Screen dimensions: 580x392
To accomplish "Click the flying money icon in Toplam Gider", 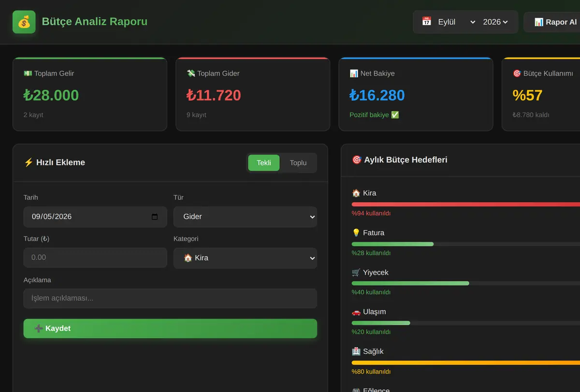I will click(x=191, y=73).
